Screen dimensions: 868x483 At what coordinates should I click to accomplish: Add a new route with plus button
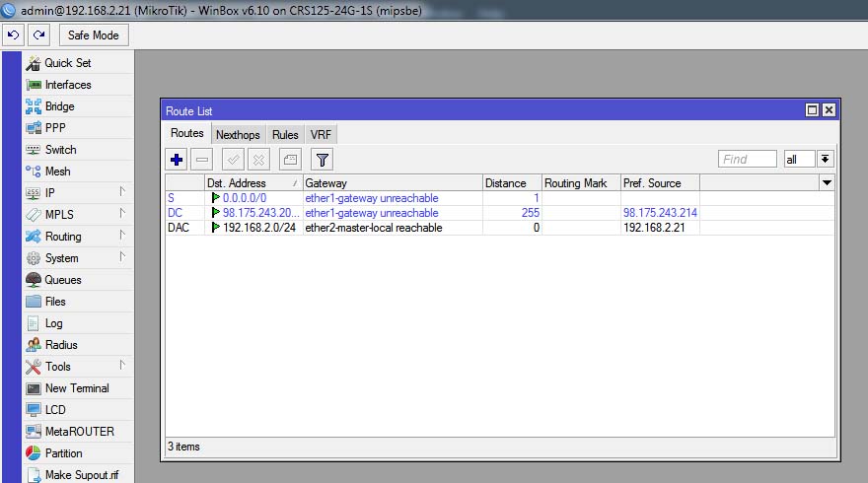pyautogui.click(x=177, y=160)
